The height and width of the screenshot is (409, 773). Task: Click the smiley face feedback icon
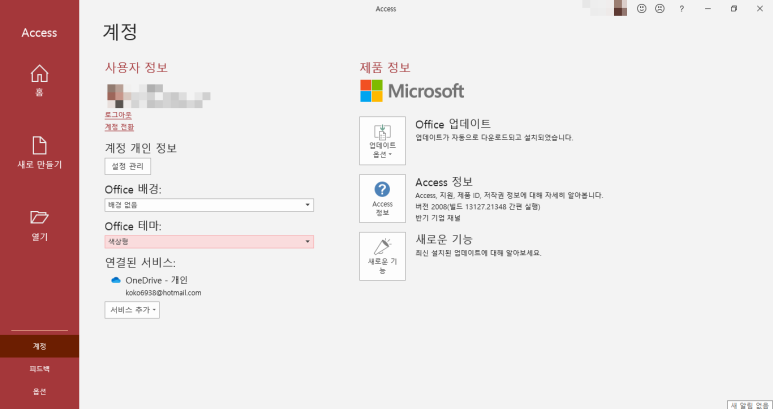point(641,8)
